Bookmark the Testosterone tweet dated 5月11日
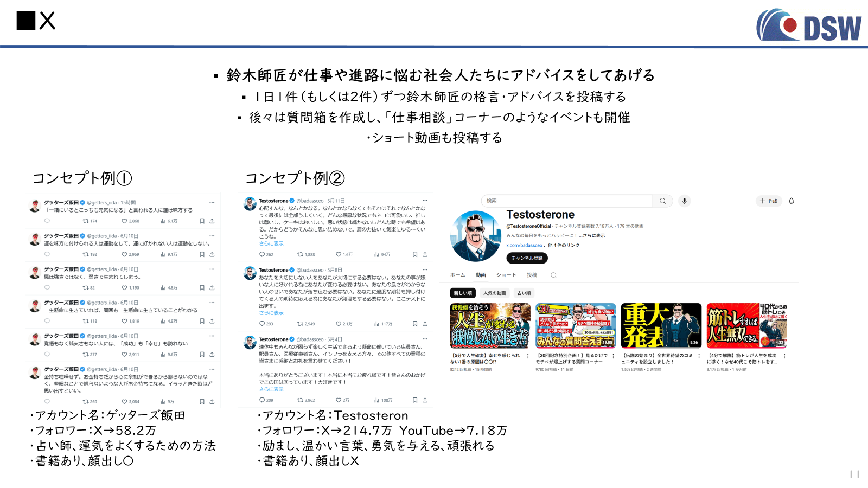 [x=415, y=254]
